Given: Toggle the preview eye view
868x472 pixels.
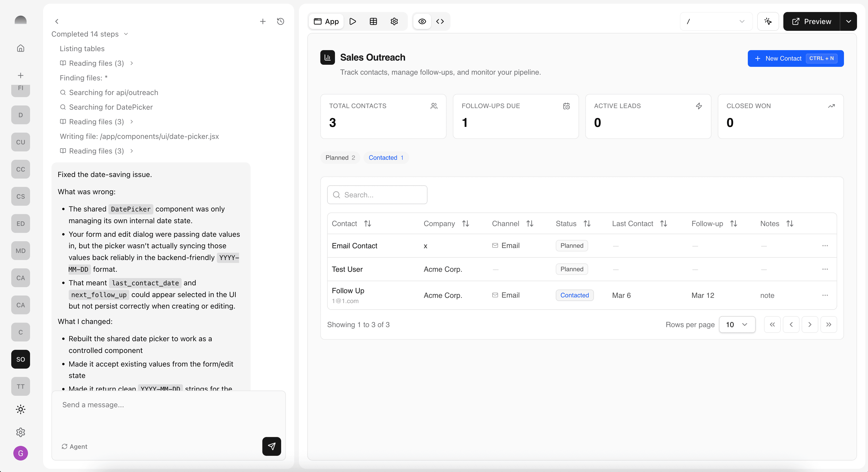Looking at the screenshot, I should coord(422,22).
